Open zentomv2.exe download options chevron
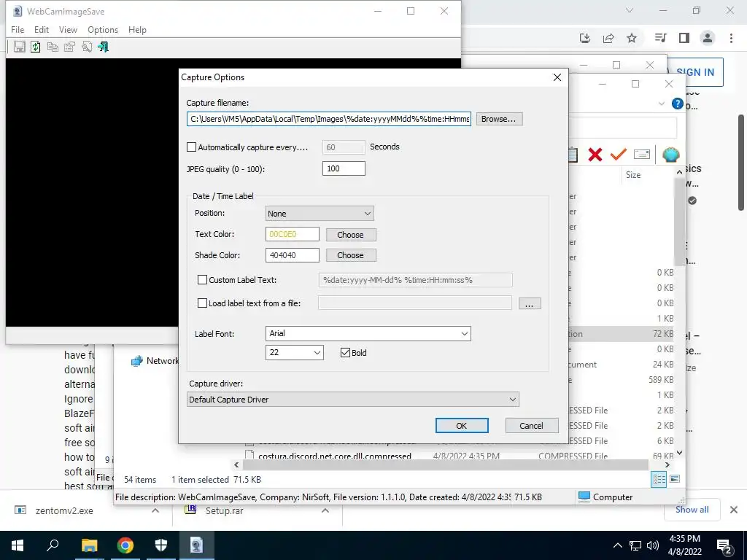This screenshot has height=560, width=747. tap(155, 510)
